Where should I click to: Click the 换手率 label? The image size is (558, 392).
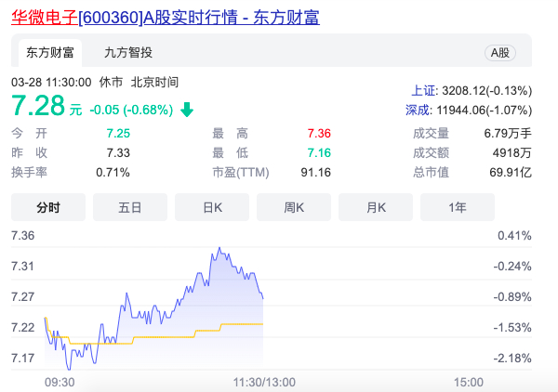(29, 173)
